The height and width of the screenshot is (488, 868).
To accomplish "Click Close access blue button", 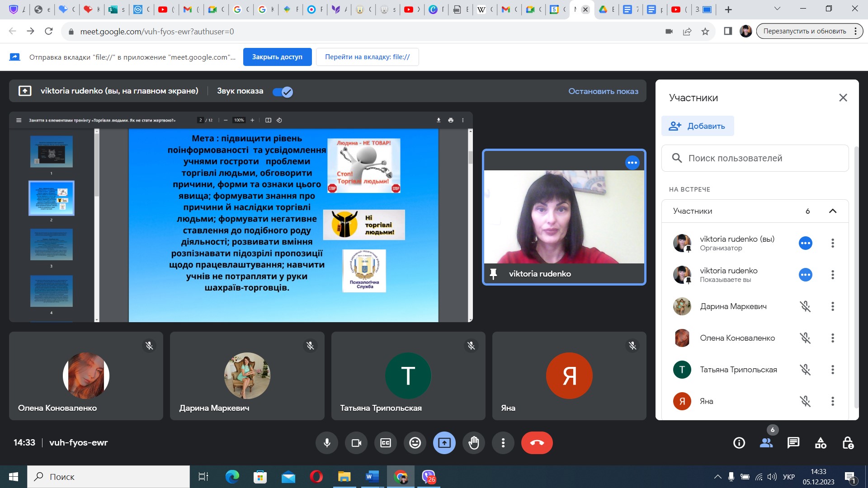I will coord(277,57).
